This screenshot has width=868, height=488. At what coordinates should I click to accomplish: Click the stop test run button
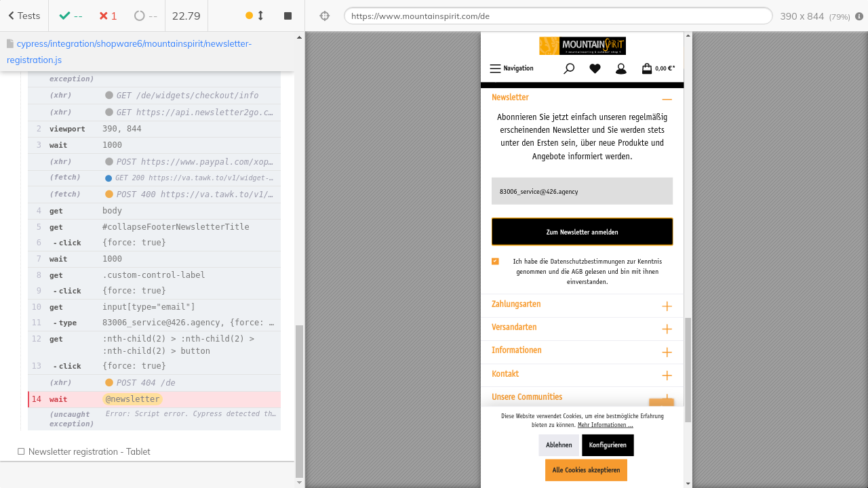(288, 16)
